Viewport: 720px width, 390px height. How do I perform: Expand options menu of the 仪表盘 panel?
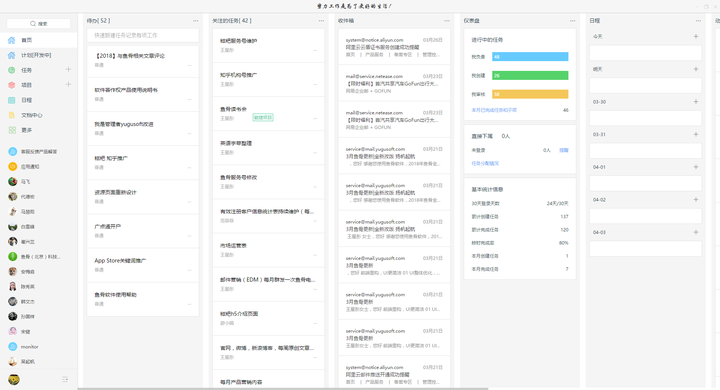[573, 21]
